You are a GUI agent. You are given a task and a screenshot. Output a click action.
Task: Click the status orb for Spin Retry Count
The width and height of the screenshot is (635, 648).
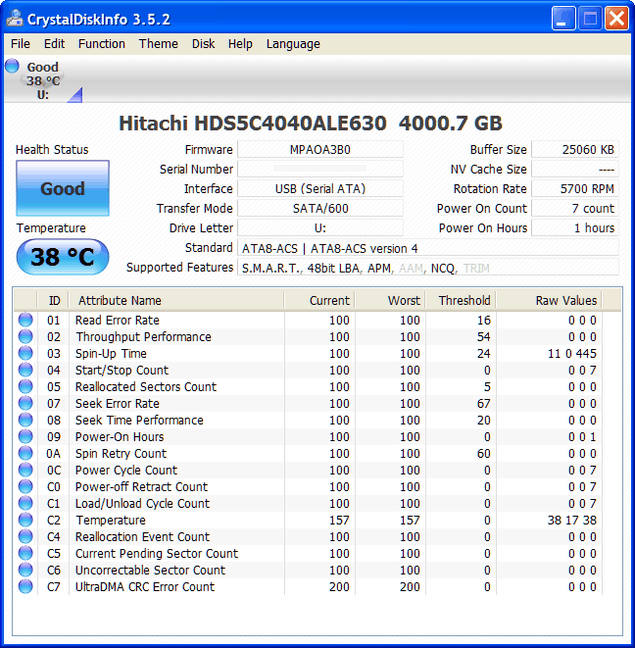[x=26, y=453]
